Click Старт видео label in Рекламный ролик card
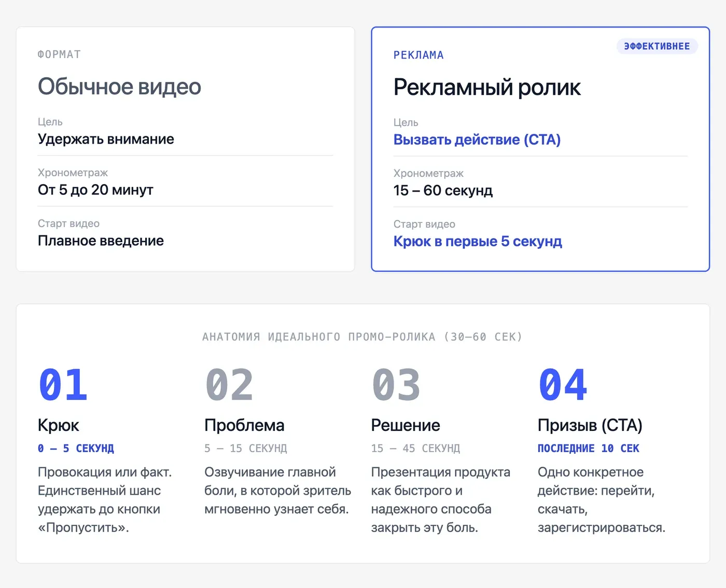This screenshot has width=726, height=588. coord(424,224)
